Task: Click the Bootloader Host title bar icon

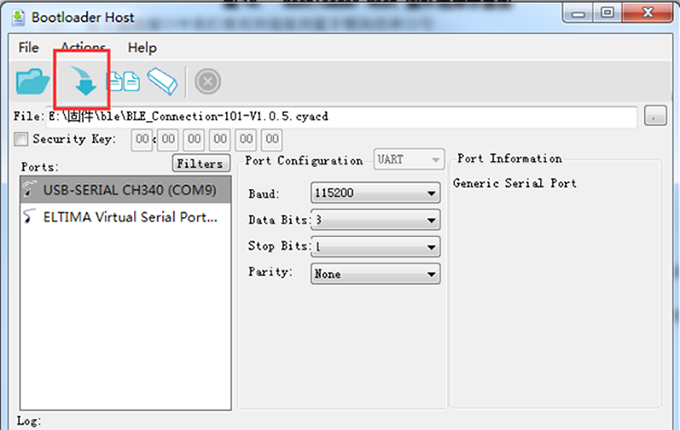Action: point(17,16)
